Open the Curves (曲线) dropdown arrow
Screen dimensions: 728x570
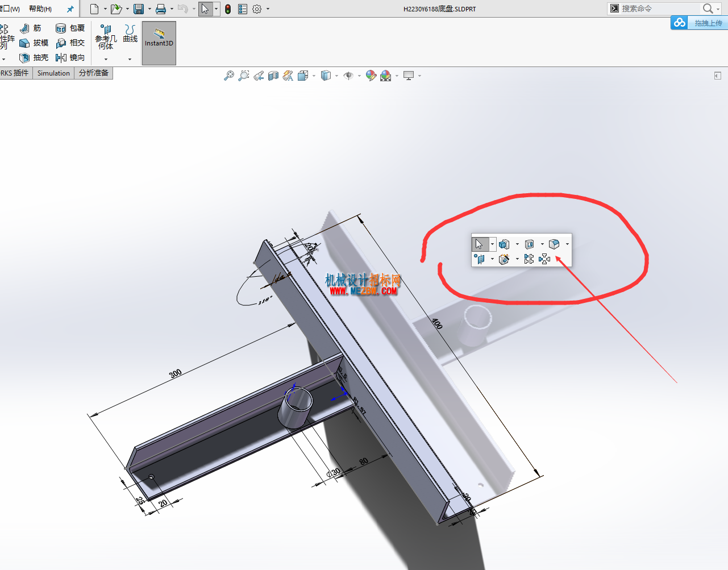[x=130, y=59]
